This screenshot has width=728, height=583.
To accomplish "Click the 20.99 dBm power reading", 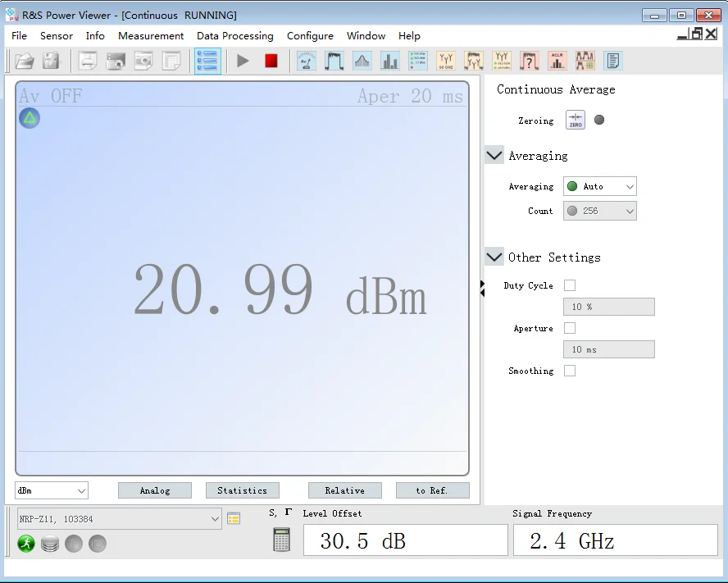I will coord(280,289).
